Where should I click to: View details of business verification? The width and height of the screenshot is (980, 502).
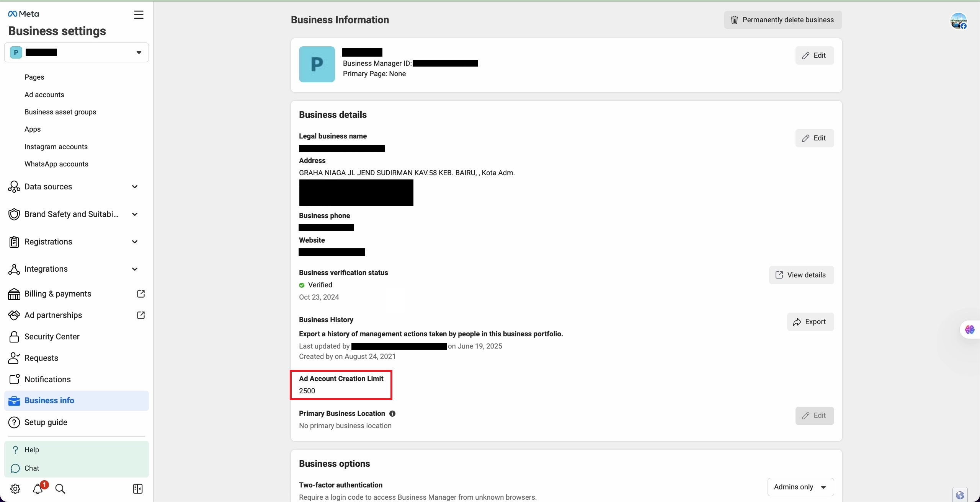(801, 275)
